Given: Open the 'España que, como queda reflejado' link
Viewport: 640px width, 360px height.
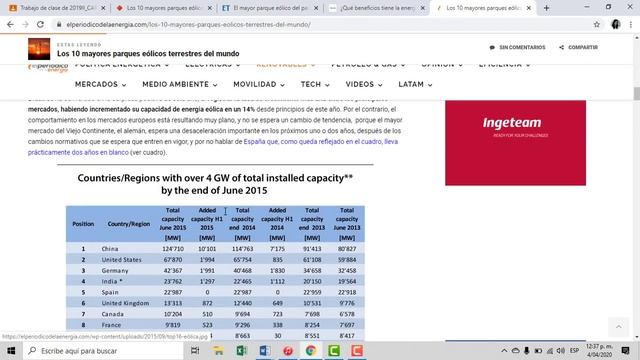Looking at the screenshot, I should [320, 142].
